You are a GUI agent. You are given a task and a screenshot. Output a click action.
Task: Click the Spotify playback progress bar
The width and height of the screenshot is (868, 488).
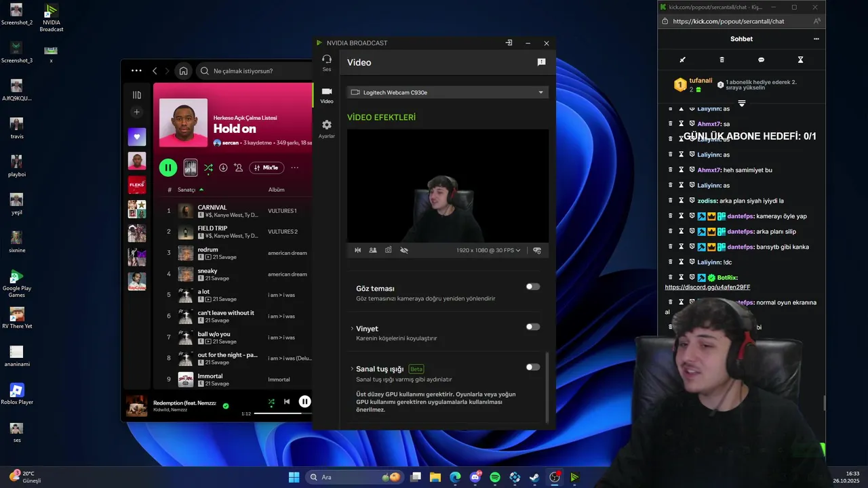283,413
